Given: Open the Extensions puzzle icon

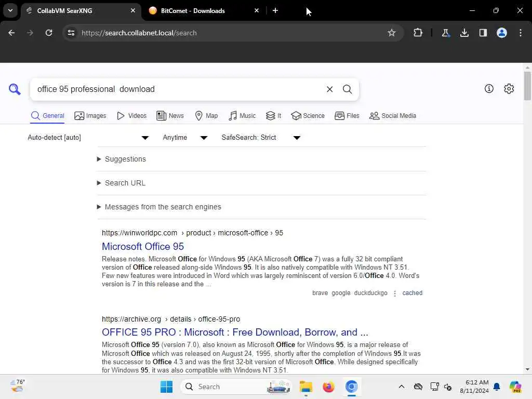Looking at the screenshot, I should [418, 33].
